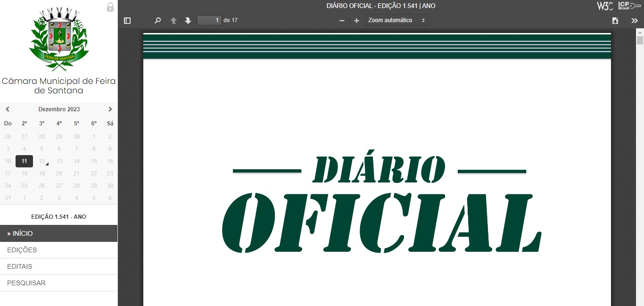
Task: Go to previous page arrow
Action: coord(173,21)
